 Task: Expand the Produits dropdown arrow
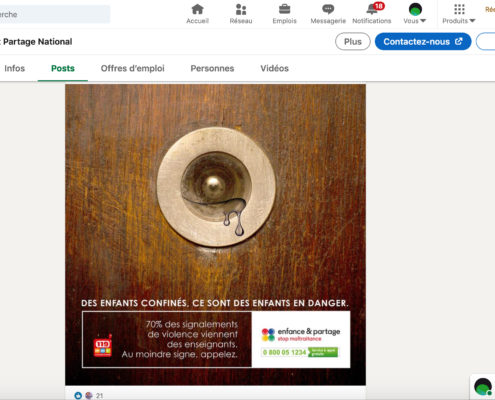pyautogui.click(x=472, y=21)
